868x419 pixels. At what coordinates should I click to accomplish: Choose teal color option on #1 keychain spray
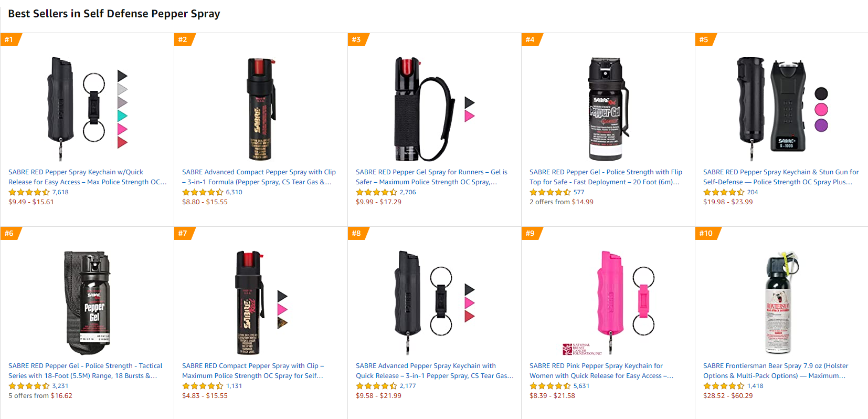(122, 116)
